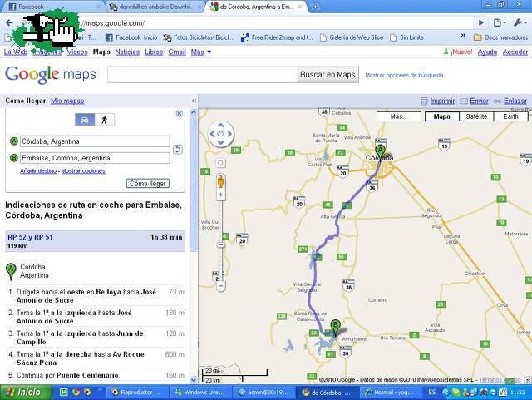Screen dimensions: 532x400
Task: Open the Windows Inicio start button
Action: [x=26, y=393]
